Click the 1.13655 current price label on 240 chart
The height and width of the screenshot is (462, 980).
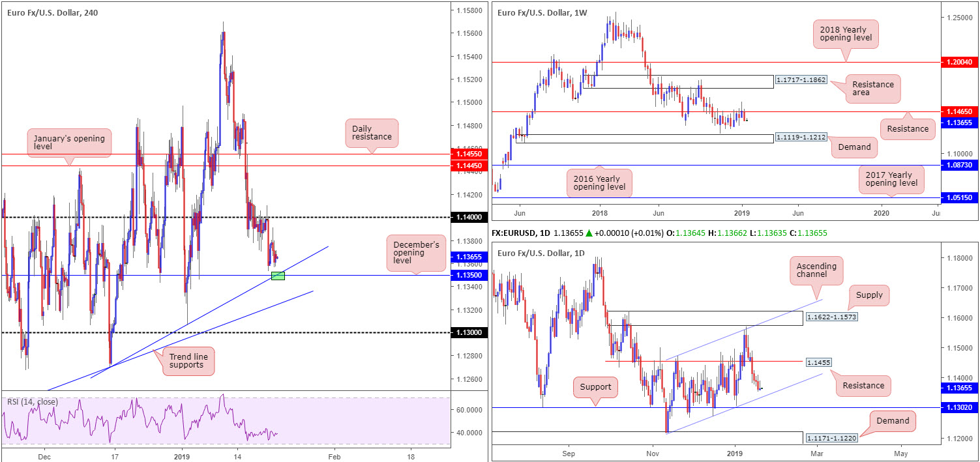[x=469, y=257]
